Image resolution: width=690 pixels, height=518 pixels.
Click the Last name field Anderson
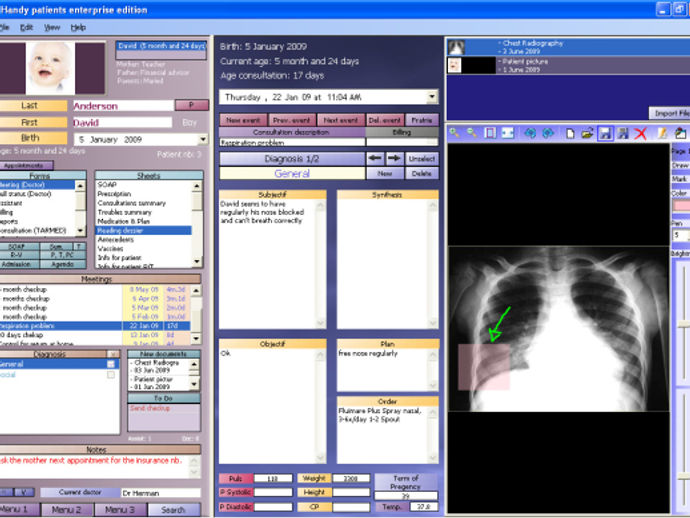(x=123, y=106)
